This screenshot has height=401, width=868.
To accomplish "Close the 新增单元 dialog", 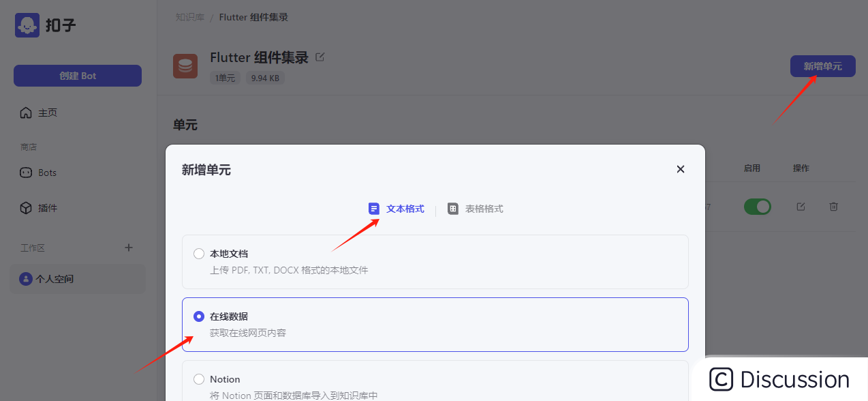I will pos(680,169).
